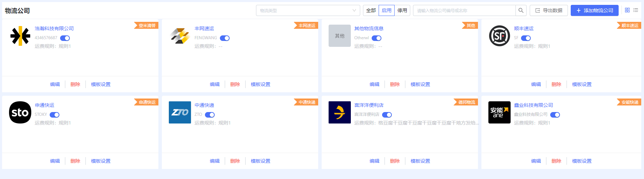Image resolution: width=644 pixels, height=179 pixels.
Task: Open the 喜洋洋便利店 title link
Action: (369, 105)
